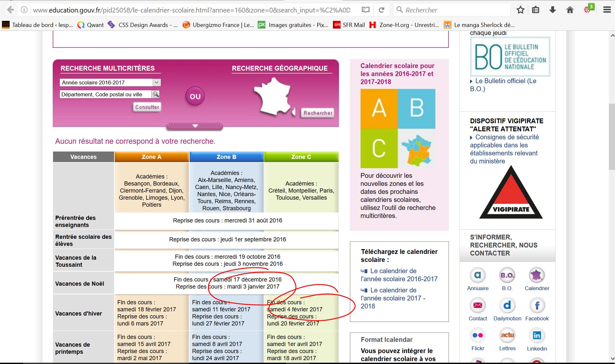
Task: Open the Qwant bookmark
Action: pos(91,25)
